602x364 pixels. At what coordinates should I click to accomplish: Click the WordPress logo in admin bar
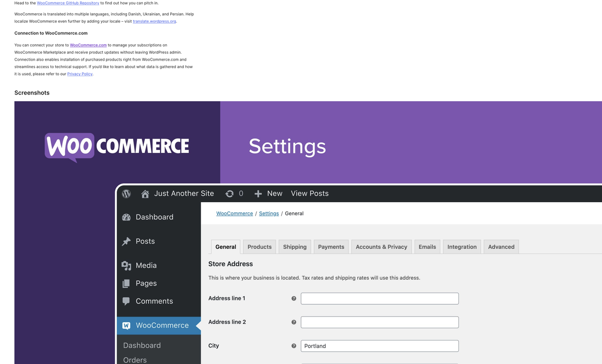[x=126, y=193]
